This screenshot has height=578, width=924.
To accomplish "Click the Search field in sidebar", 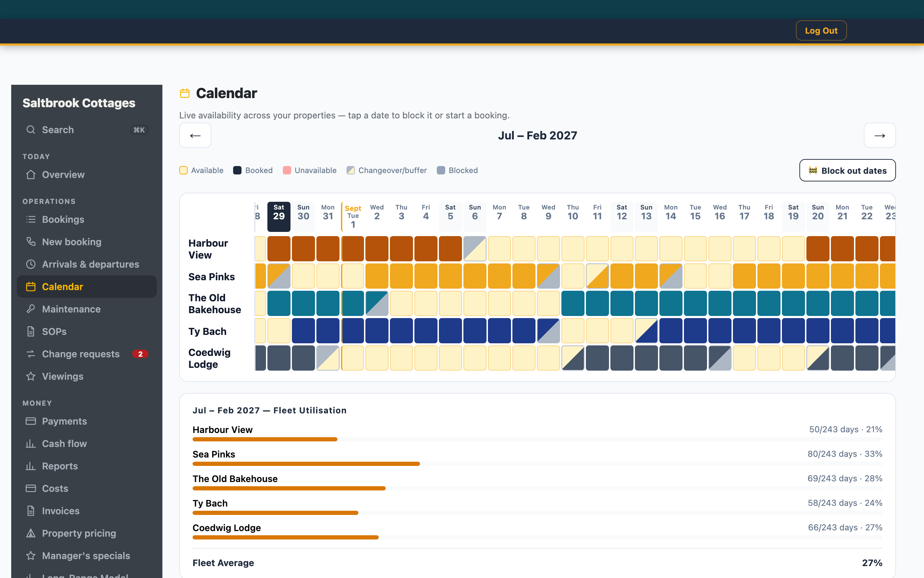I will click(87, 130).
